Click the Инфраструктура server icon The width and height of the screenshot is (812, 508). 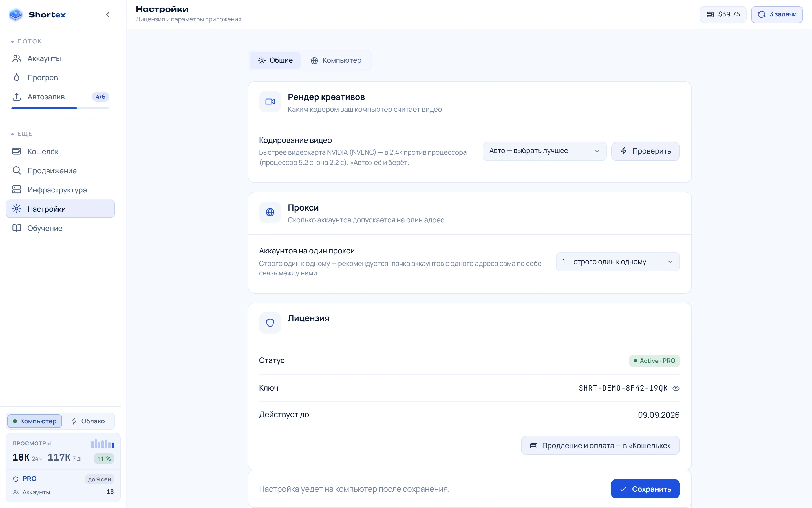(16, 189)
